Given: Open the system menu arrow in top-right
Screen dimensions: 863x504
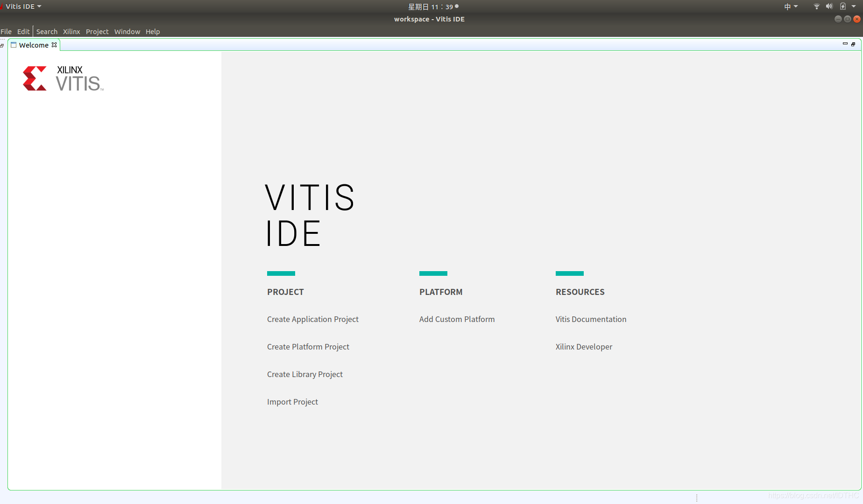Looking at the screenshot, I should tap(854, 7).
